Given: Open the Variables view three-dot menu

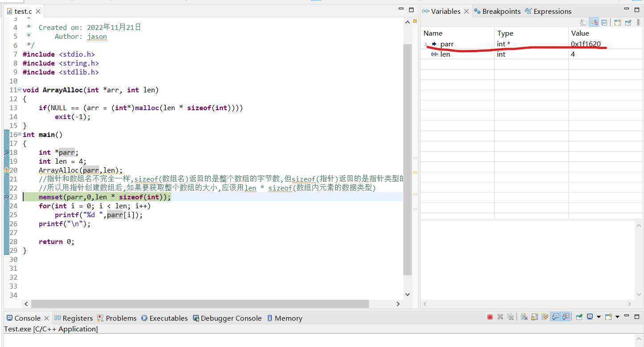Looking at the screenshot, I should coord(639,22).
